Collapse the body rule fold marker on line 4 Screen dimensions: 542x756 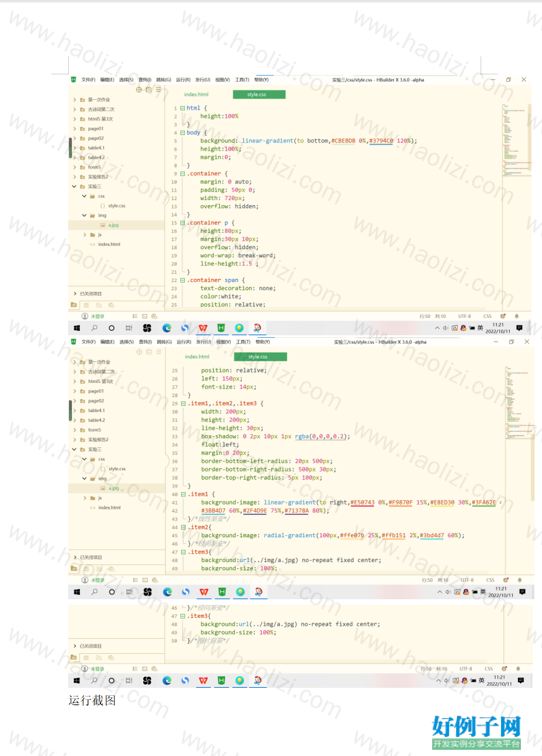click(182, 133)
